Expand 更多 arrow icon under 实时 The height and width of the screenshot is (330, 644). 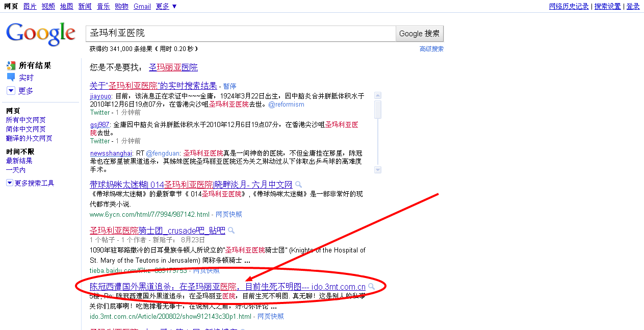coord(11,91)
